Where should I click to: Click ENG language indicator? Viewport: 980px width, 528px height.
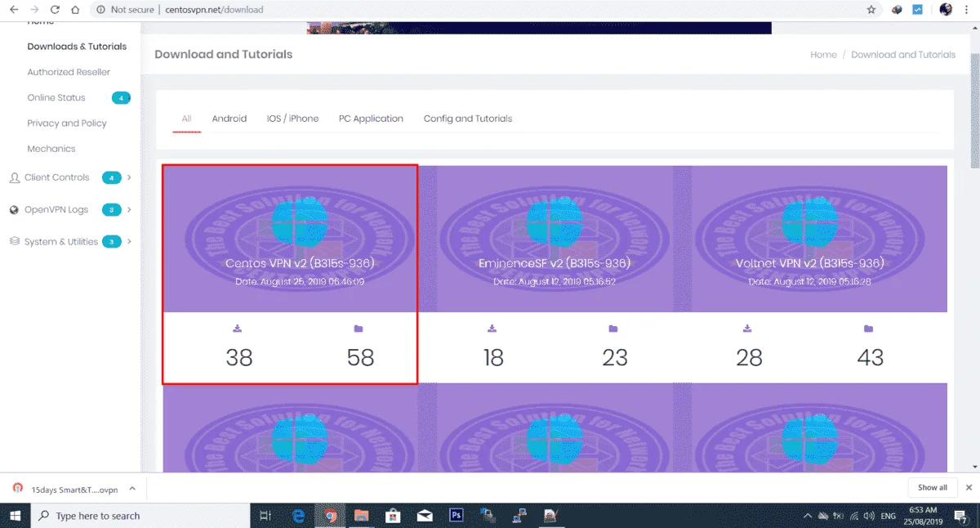889,516
